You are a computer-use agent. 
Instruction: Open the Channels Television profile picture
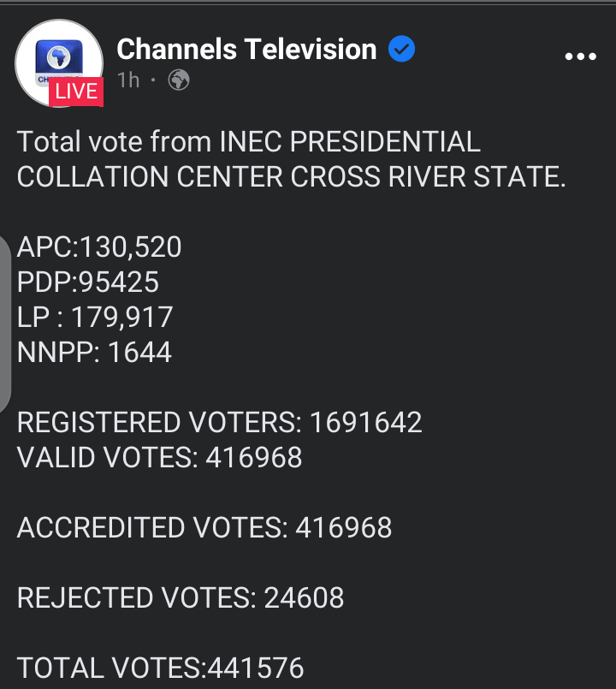(60, 60)
